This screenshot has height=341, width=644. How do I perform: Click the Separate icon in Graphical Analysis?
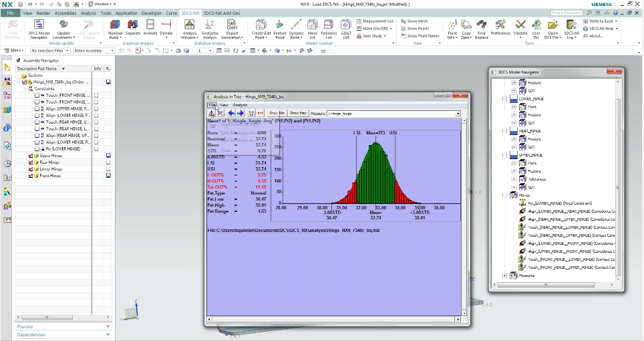point(133,27)
